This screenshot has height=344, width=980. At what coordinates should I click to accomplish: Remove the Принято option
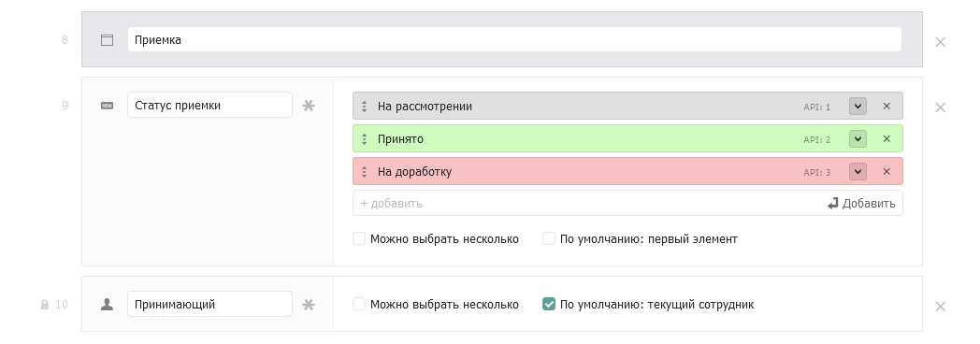tap(886, 138)
